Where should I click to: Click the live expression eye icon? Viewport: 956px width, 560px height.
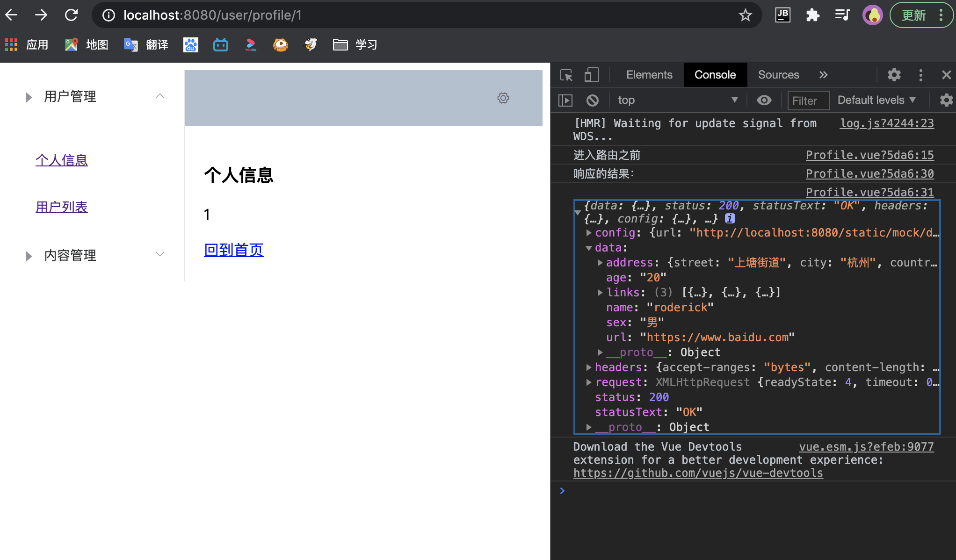pyautogui.click(x=764, y=100)
